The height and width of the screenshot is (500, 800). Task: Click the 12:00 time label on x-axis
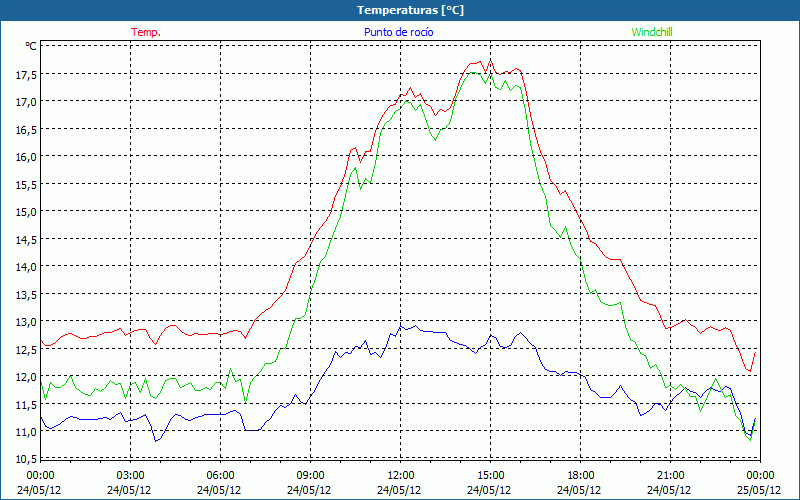[401, 476]
